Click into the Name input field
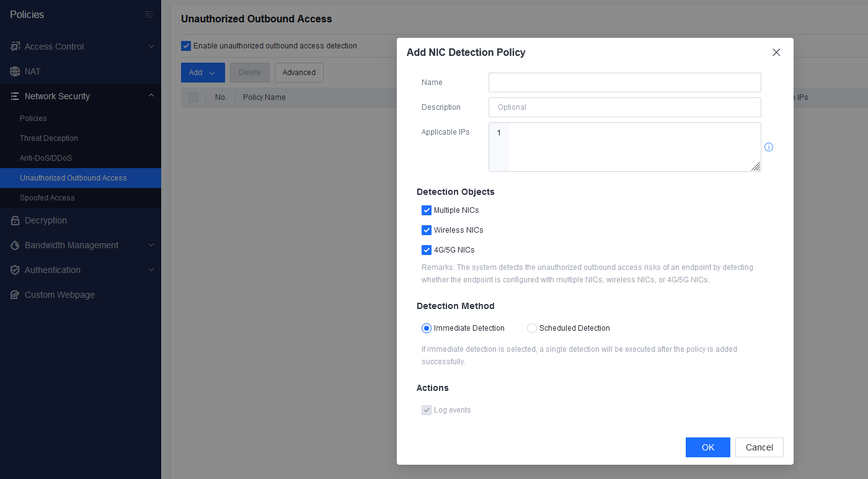Image resolution: width=868 pixels, height=479 pixels. click(x=624, y=83)
